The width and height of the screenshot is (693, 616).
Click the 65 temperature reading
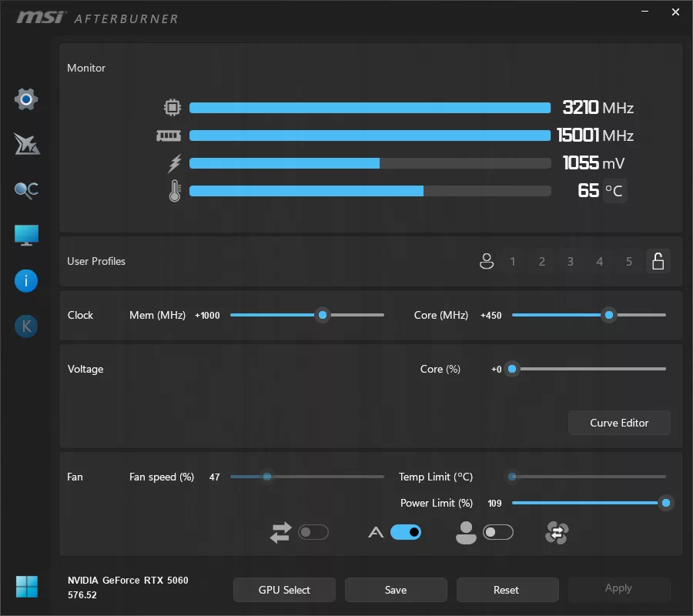(x=588, y=191)
